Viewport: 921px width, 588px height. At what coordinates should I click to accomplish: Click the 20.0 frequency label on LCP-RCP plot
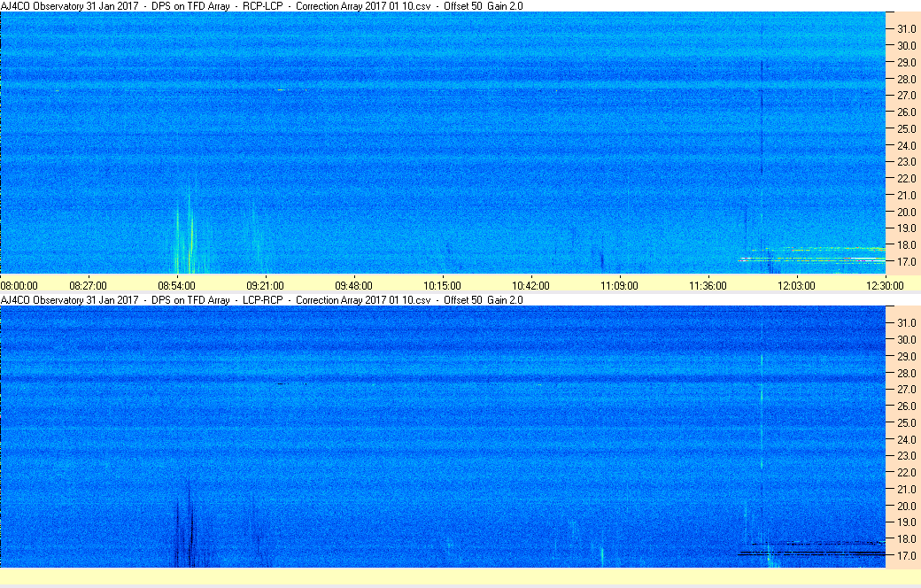(906, 506)
